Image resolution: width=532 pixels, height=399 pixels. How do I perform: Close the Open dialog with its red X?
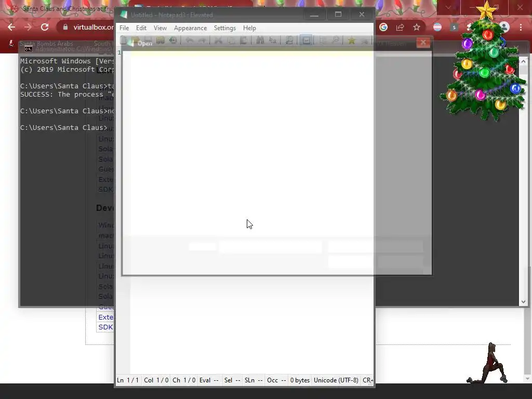(x=423, y=43)
